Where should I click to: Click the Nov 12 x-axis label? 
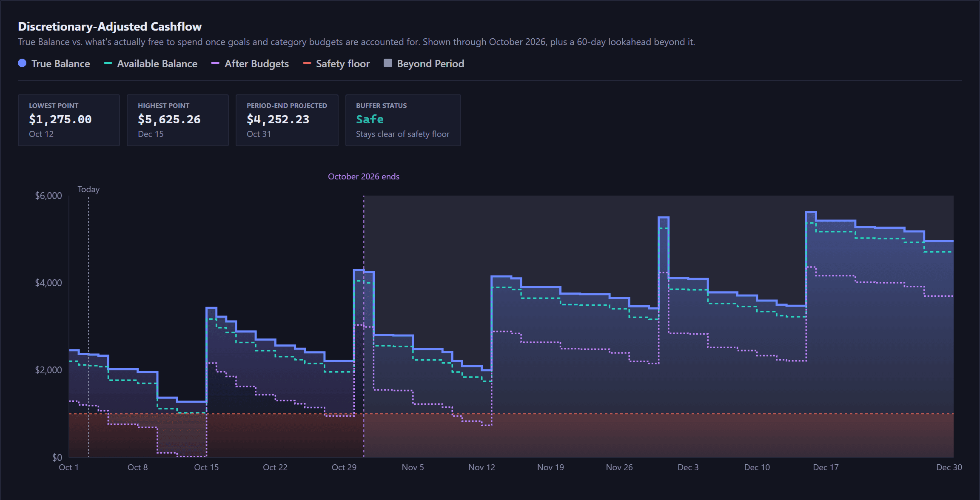[482, 467]
